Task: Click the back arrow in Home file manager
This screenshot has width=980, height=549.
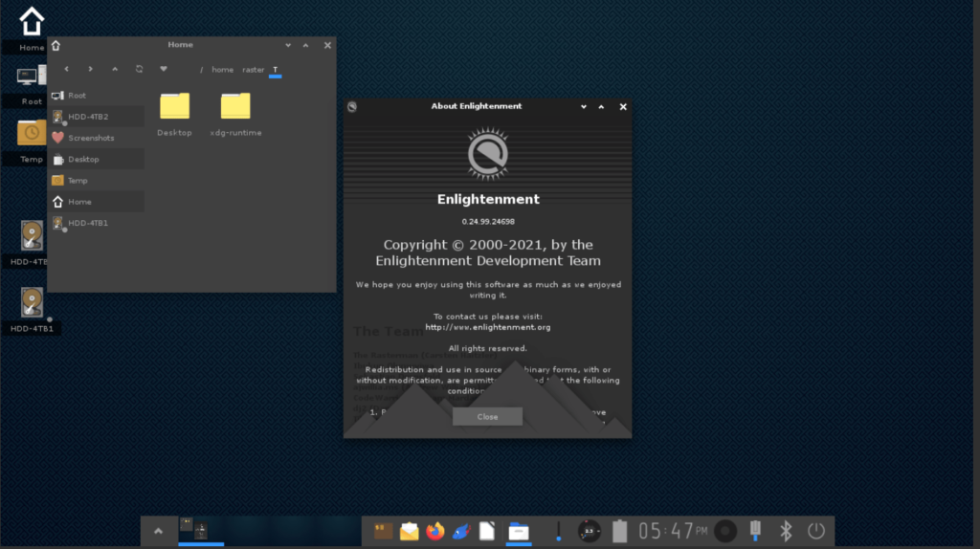Action: click(x=66, y=69)
